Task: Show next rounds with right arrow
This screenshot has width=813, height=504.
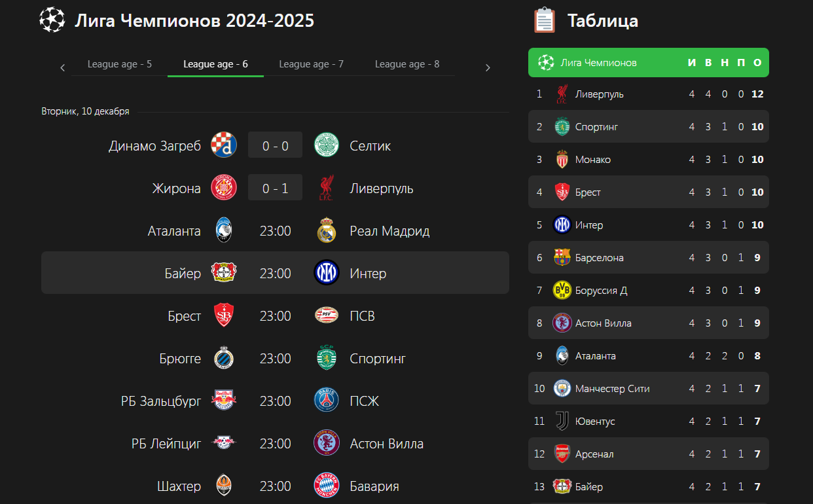Action: coord(488,67)
